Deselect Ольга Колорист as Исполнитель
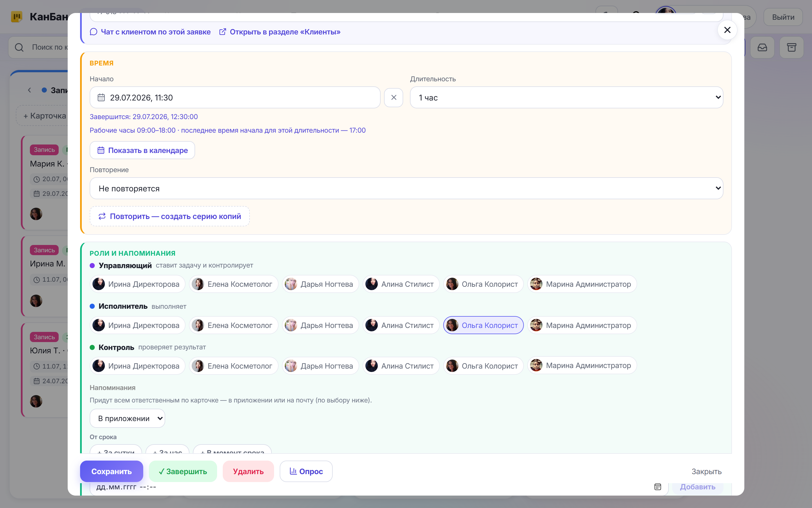This screenshot has width=812, height=508. 483,325
